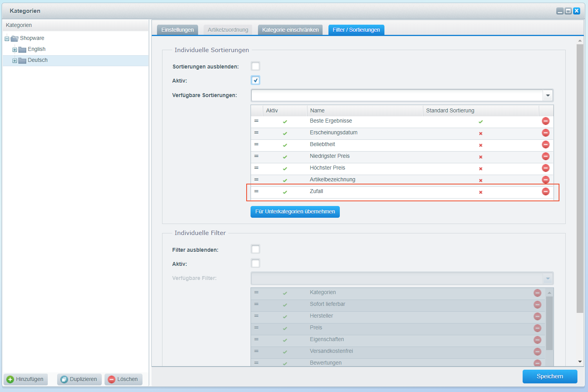This screenshot has width=588, height=392.
Task: Set Niedrigster Preis as standard sorting
Action: coord(481,157)
